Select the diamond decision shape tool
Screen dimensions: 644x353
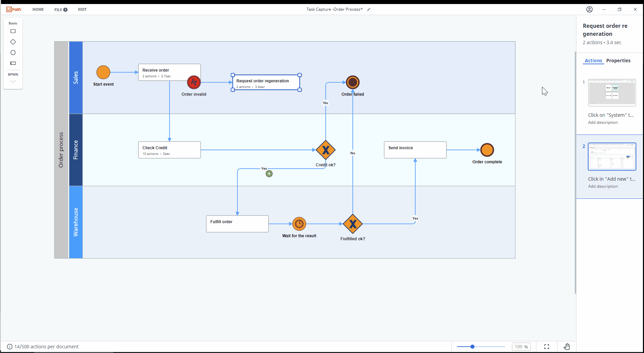[13, 42]
